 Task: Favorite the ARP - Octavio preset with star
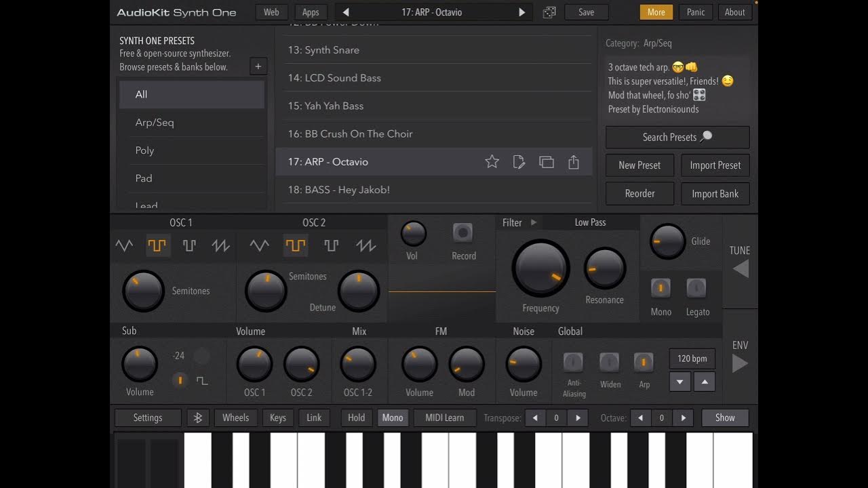tap(492, 162)
